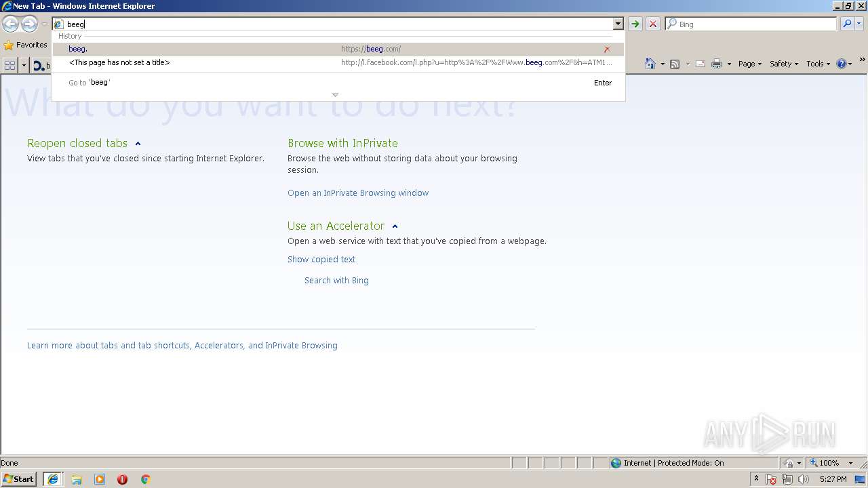
Task: Open an InPrivate Browsing window link
Action: coord(358,193)
